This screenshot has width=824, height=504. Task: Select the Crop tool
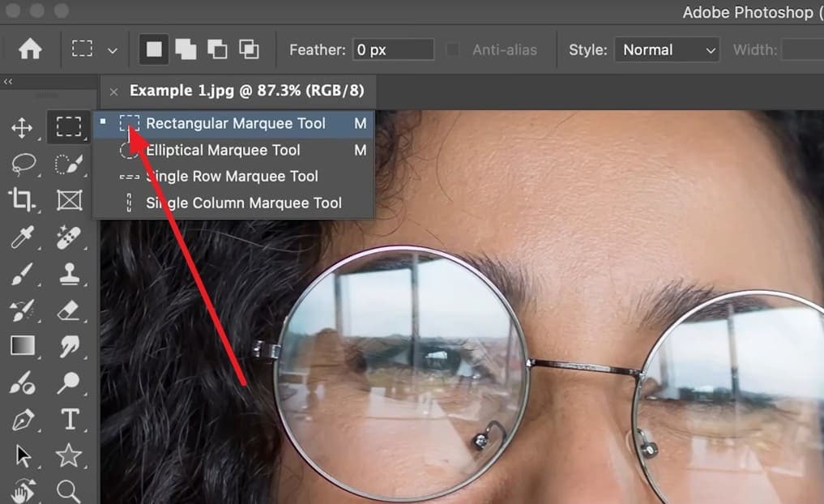(22, 199)
